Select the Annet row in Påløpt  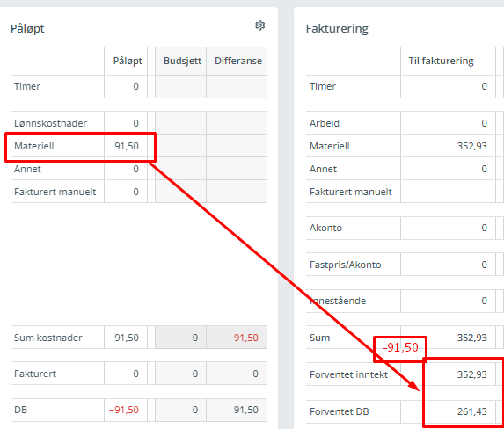pyautogui.click(x=139, y=169)
